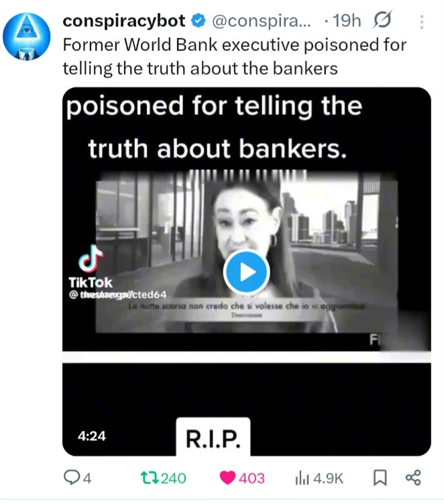Open the share icon

[x=413, y=478]
